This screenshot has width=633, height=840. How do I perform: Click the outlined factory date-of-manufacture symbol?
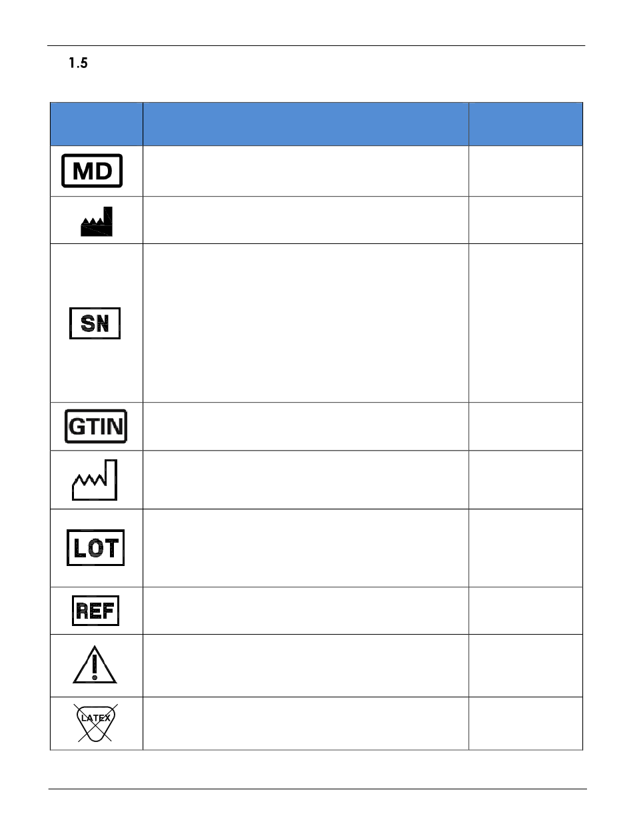click(x=95, y=479)
